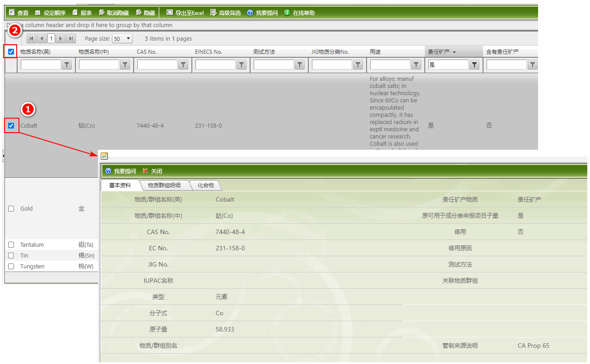The height and width of the screenshot is (364, 590).
Task: Check the Tungsten row checkbox
Action: pyautogui.click(x=11, y=267)
